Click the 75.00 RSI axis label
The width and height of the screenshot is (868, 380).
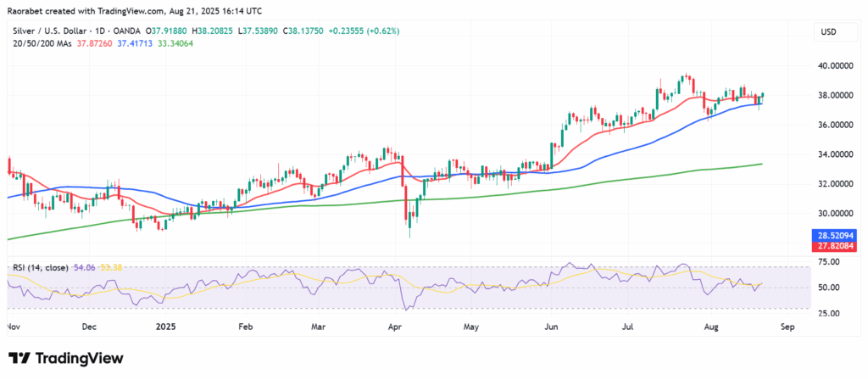[831, 263]
